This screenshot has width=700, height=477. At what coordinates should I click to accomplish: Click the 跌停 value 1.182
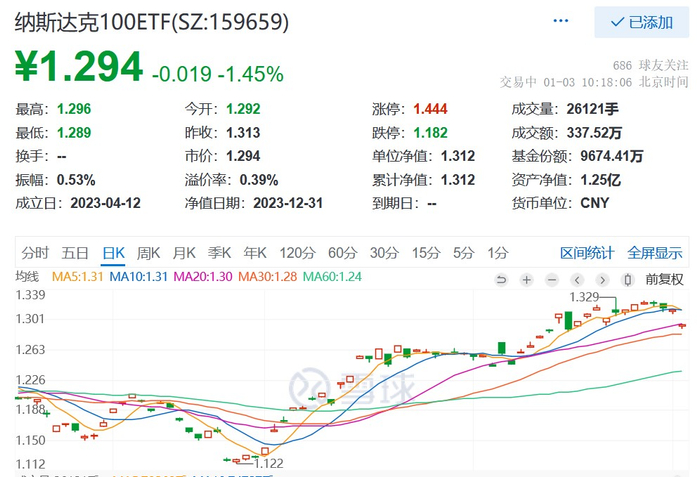pyautogui.click(x=430, y=133)
